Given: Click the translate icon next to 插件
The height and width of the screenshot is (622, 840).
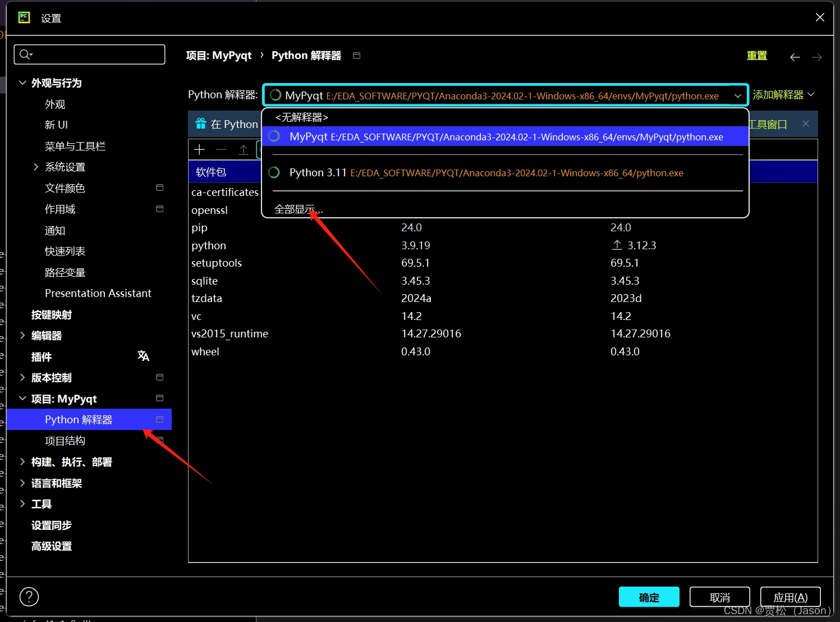Looking at the screenshot, I should tap(143, 356).
